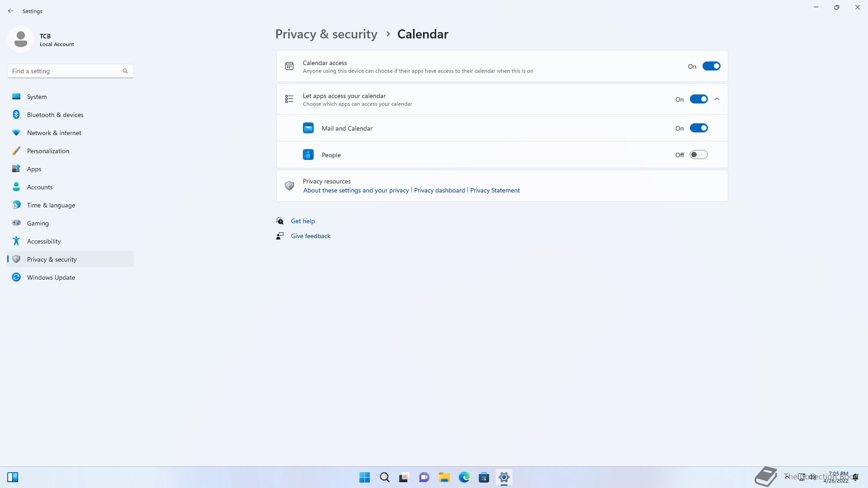The width and height of the screenshot is (868, 488).
Task: Go to Windows Update in the sidebar
Action: (x=51, y=277)
